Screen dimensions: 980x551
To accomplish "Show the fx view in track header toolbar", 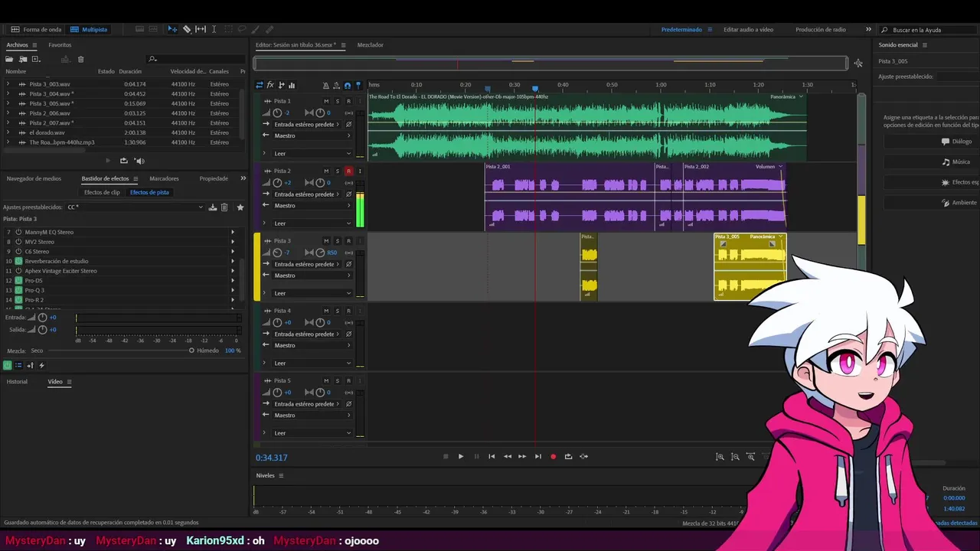I will point(270,85).
